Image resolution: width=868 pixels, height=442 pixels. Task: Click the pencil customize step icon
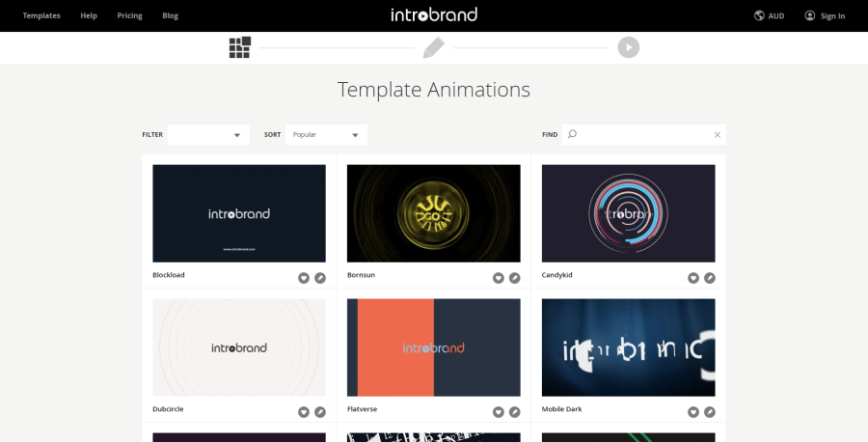[434, 47]
